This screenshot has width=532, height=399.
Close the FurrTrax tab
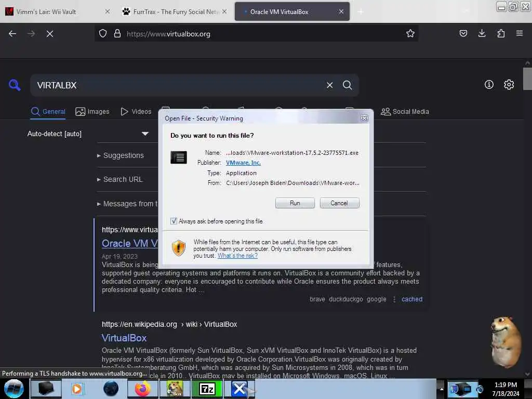pos(224,11)
